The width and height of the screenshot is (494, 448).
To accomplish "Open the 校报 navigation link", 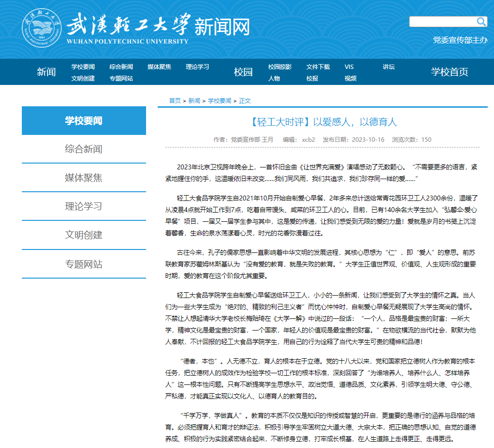I will tap(312, 79).
